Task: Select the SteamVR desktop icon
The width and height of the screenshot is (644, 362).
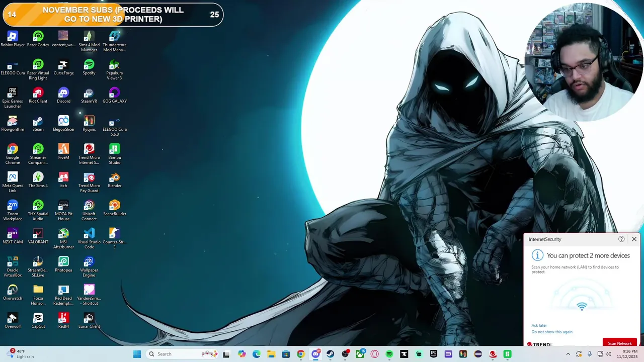Action: point(89,96)
